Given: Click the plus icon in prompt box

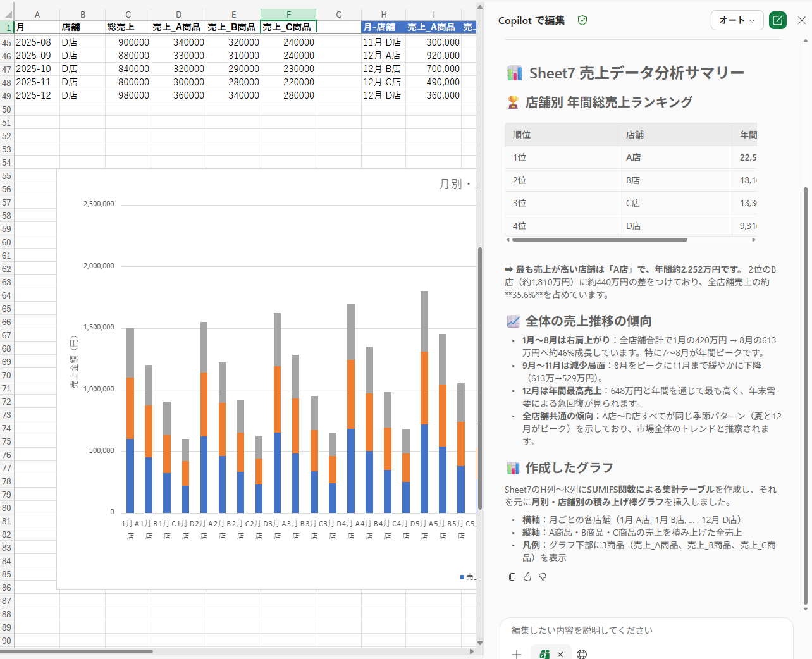Looking at the screenshot, I should tap(517, 654).
